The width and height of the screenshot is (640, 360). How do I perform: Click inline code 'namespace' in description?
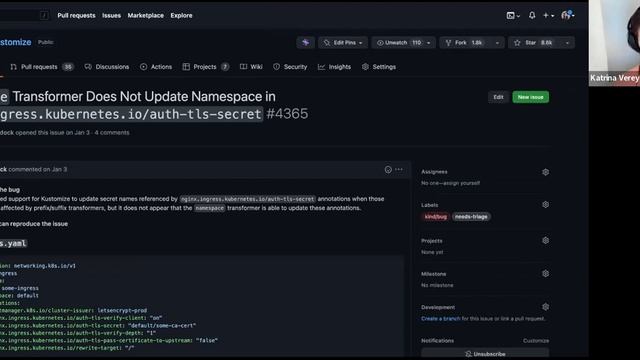tap(209, 208)
